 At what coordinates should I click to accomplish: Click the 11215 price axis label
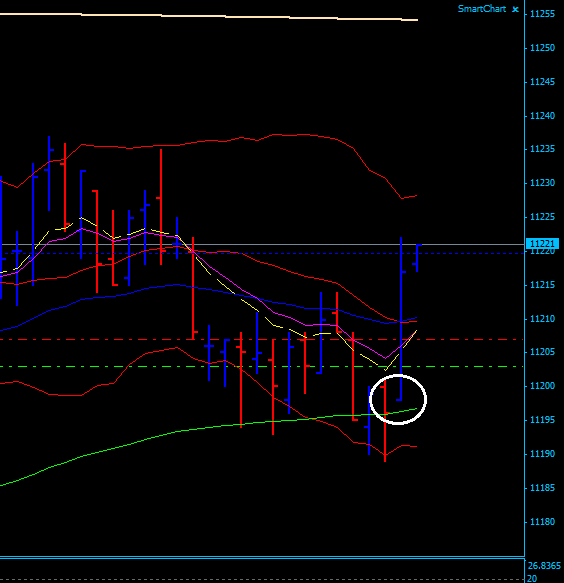coord(542,285)
